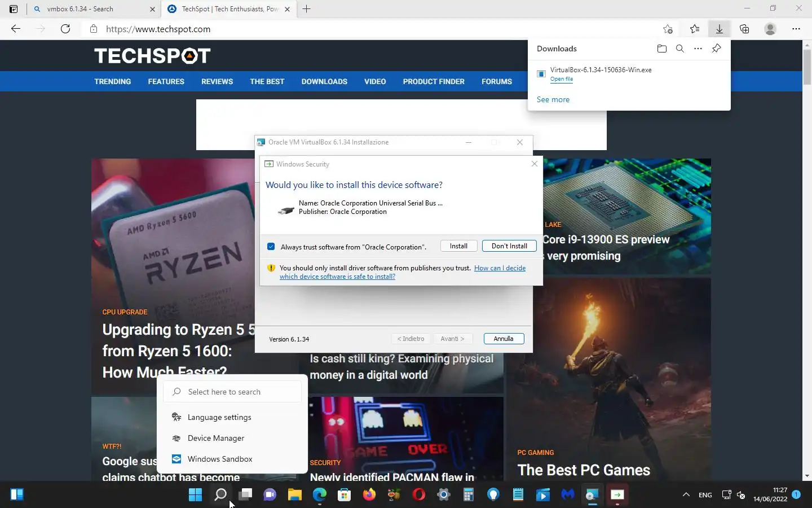This screenshot has height=508, width=812.
Task: Open the 'How can I decide' help link
Action: click(x=500, y=268)
